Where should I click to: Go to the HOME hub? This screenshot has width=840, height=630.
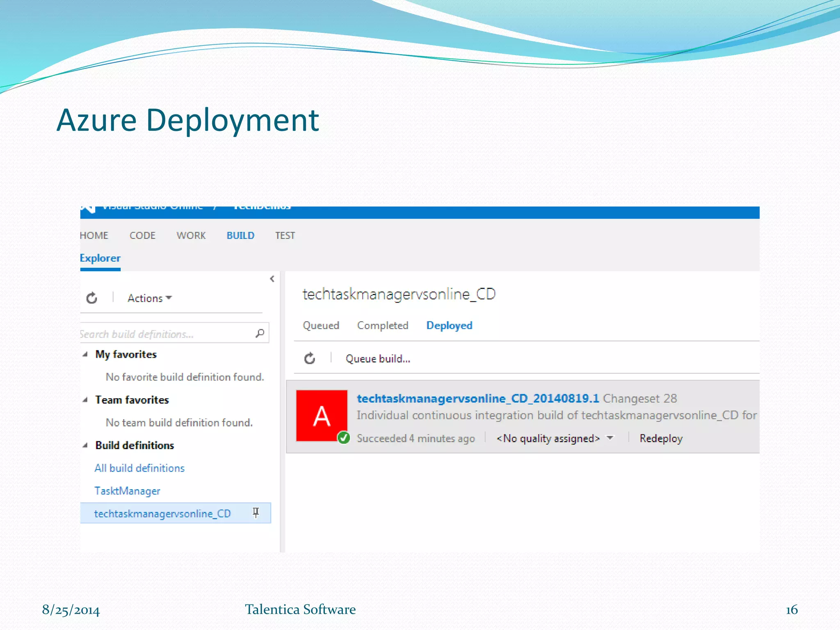point(94,235)
